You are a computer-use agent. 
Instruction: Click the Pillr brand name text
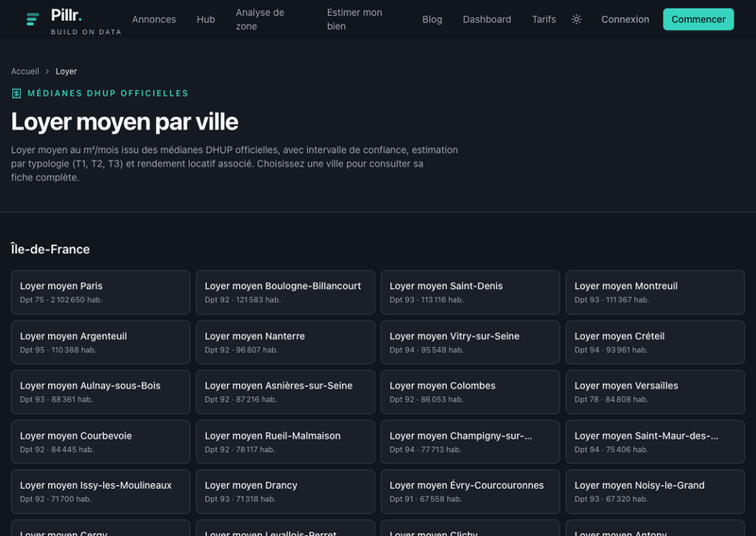(66, 15)
